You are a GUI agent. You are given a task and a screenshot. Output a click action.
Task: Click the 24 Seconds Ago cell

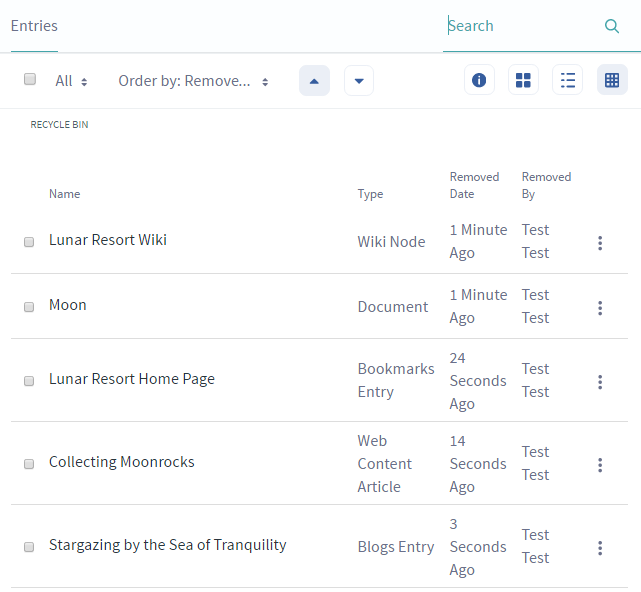[x=478, y=381]
